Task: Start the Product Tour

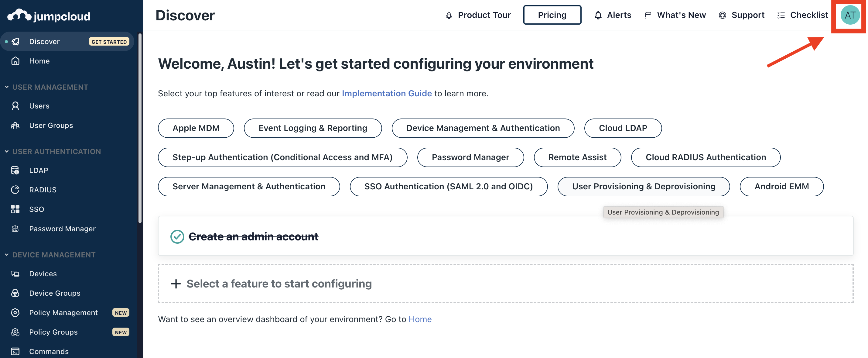Action: coord(478,15)
